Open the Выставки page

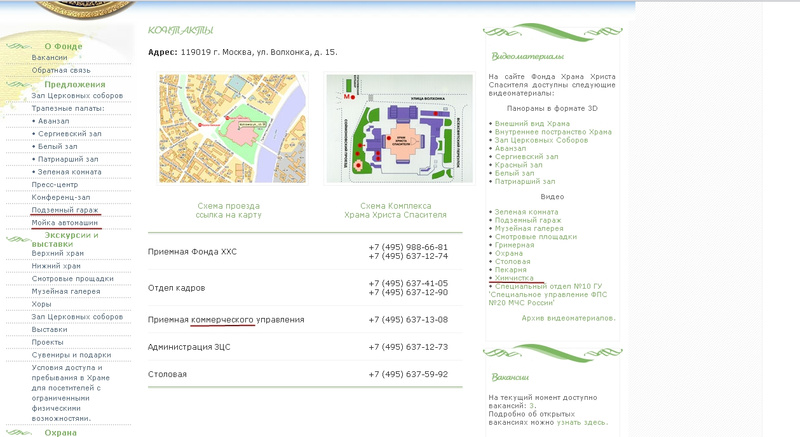[49, 330]
